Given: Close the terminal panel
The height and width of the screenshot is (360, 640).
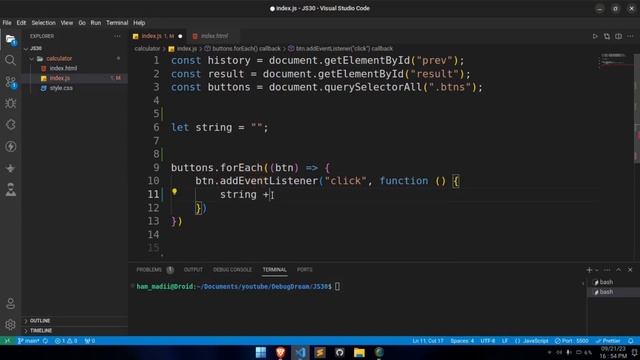Looking at the screenshot, I should [630, 270].
